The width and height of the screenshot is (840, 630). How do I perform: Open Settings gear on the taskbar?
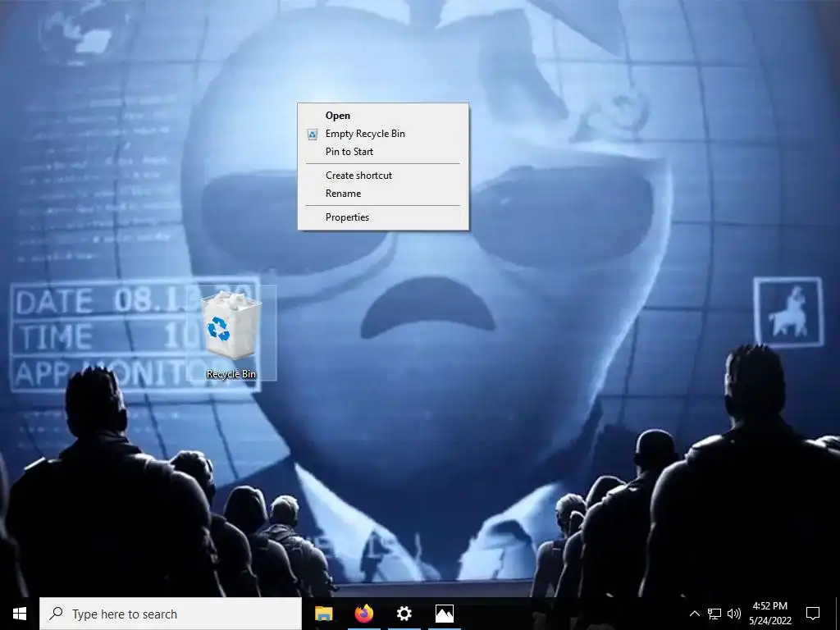pyautogui.click(x=404, y=614)
